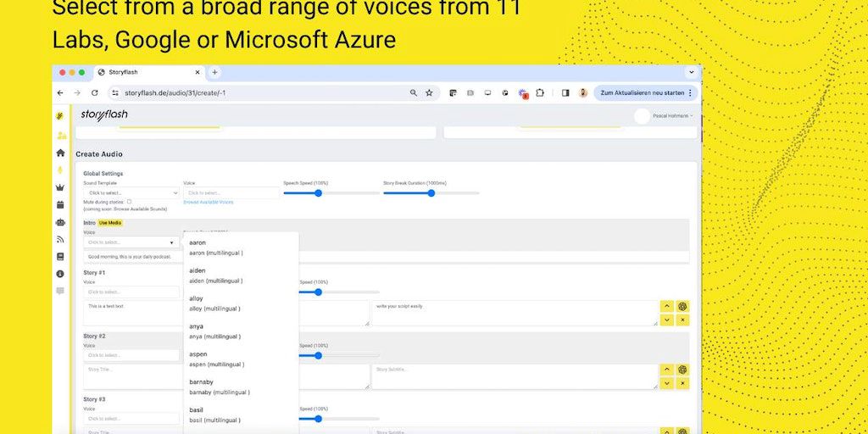Expand the Sound Template dropdown
868x434 pixels.
[x=131, y=192]
